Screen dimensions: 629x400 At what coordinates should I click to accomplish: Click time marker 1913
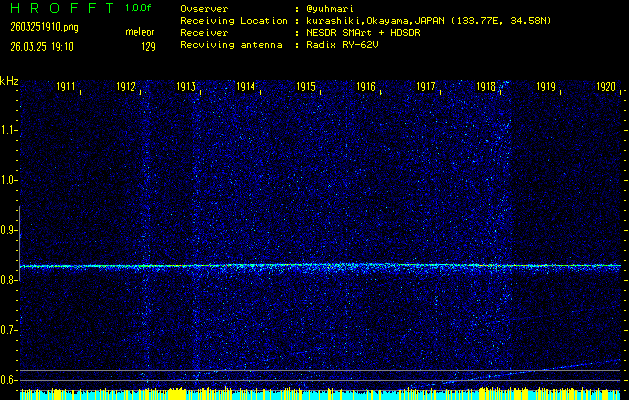185,86
